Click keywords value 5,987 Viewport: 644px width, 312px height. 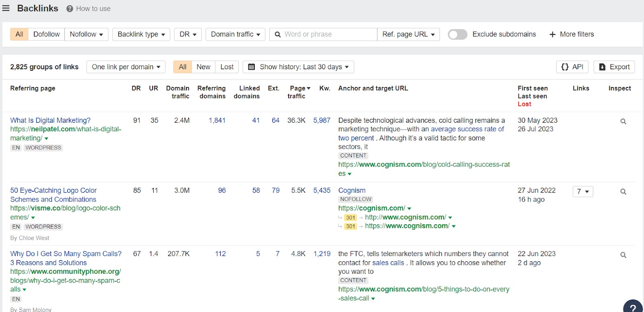(x=322, y=120)
